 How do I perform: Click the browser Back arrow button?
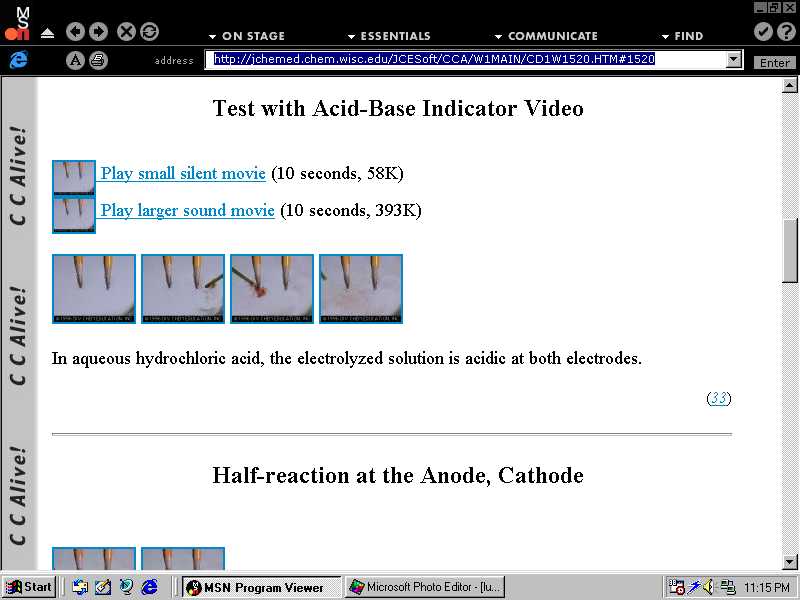coord(77,32)
